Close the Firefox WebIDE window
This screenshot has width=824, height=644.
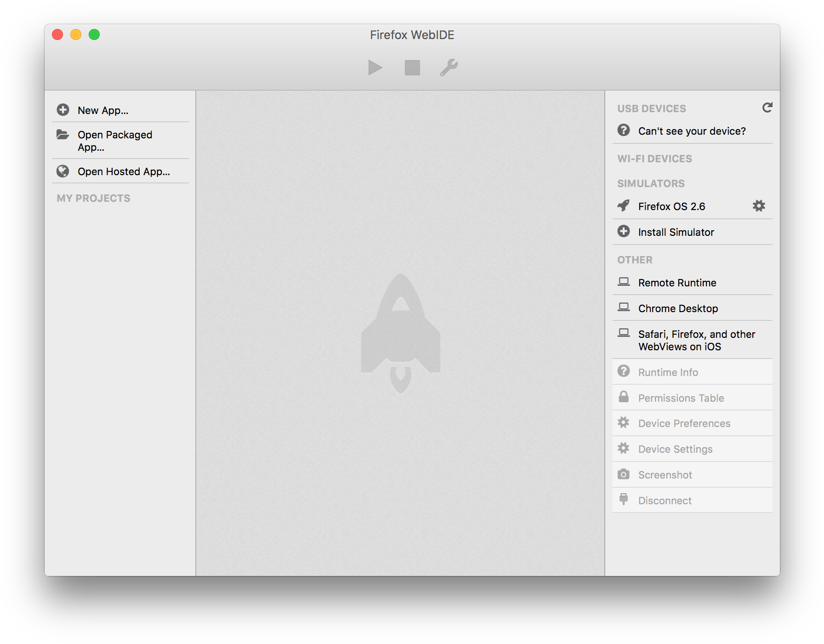click(57, 34)
